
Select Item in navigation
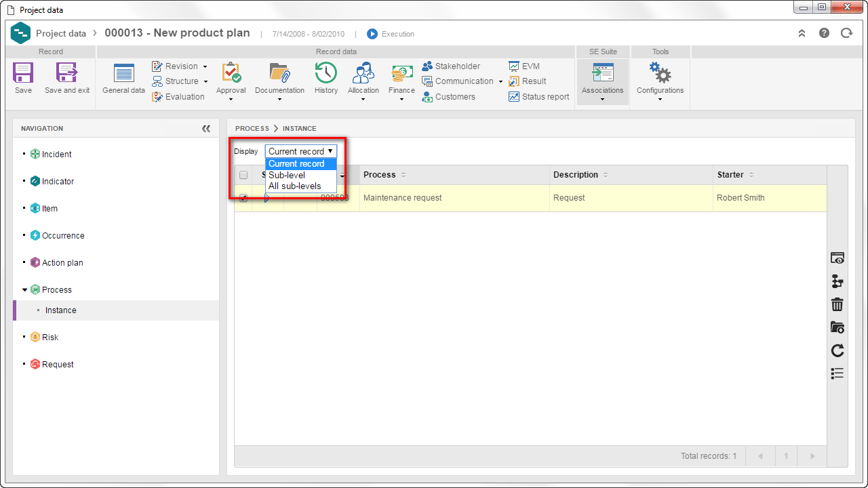44,209
